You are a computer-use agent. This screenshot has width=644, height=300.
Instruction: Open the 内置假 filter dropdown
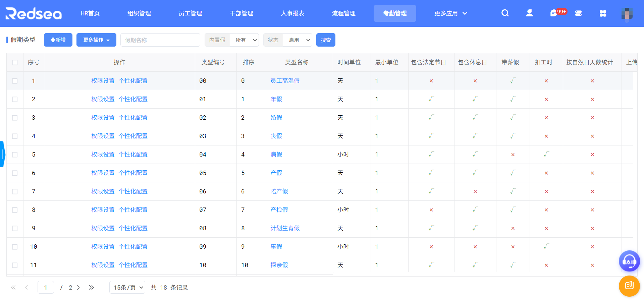coord(244,40)
